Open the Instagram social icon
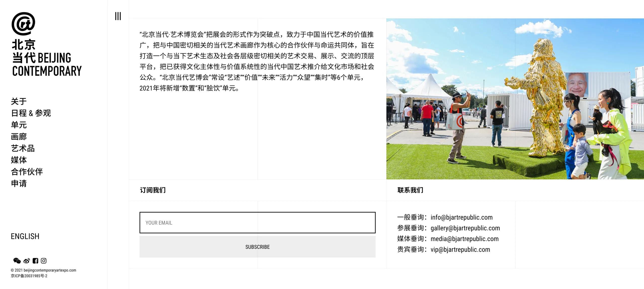 (44, 261)
